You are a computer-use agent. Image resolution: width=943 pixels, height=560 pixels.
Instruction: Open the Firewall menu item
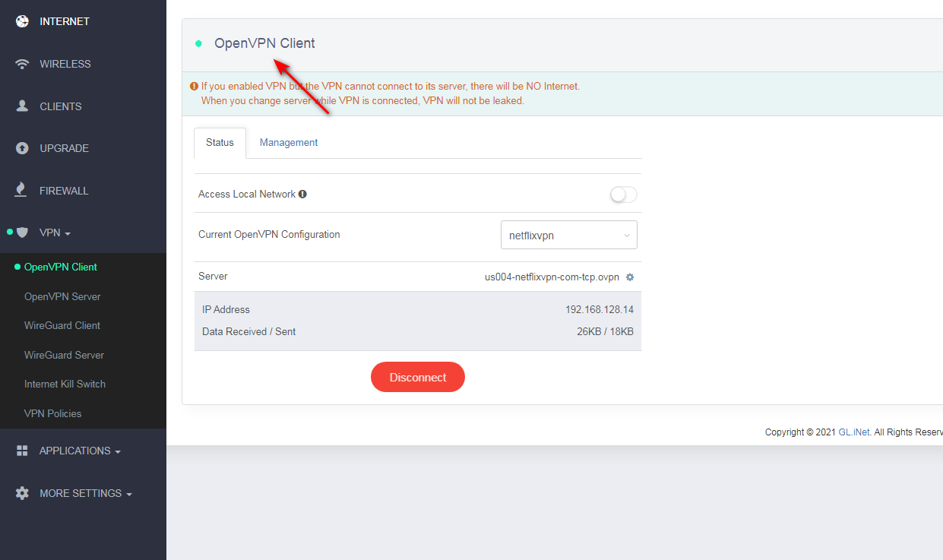point(64,191)
